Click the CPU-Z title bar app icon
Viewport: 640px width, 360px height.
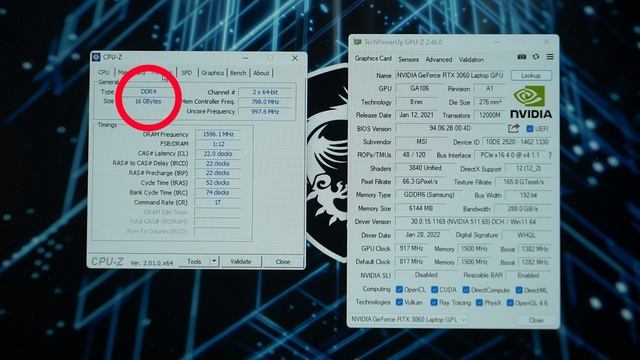(x=96, y=57)
